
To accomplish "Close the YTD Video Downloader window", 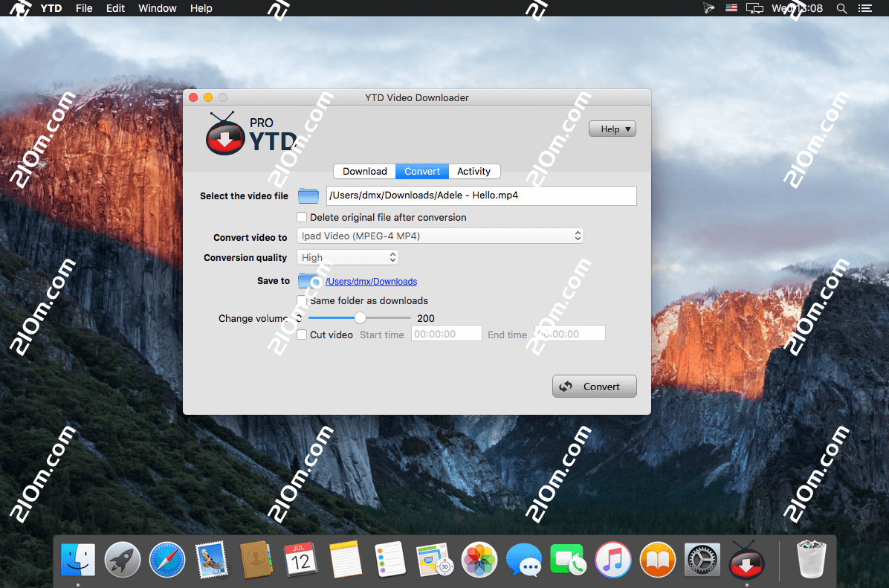I will tap(193, 97).
